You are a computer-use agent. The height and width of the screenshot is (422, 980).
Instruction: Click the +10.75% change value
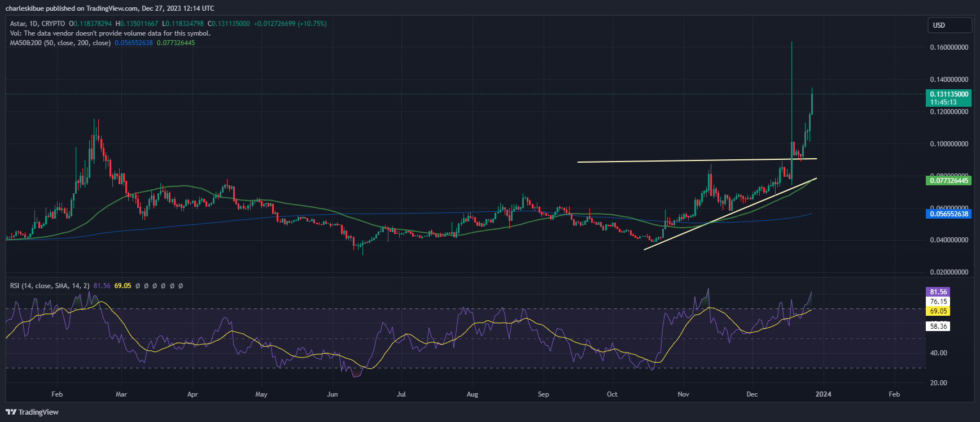tap(312, 24)
